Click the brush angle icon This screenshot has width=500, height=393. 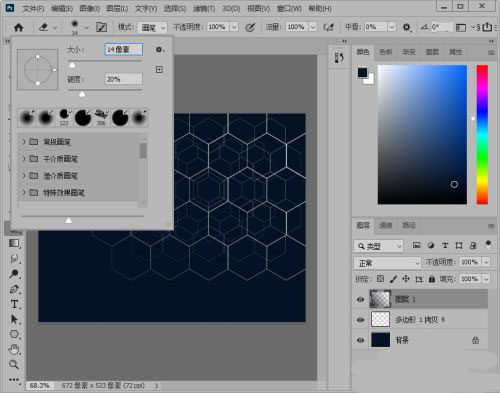point(424,27)
